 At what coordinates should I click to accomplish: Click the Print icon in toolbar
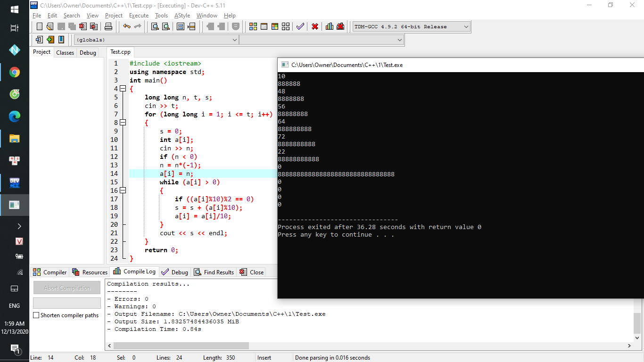coord(108,27)
